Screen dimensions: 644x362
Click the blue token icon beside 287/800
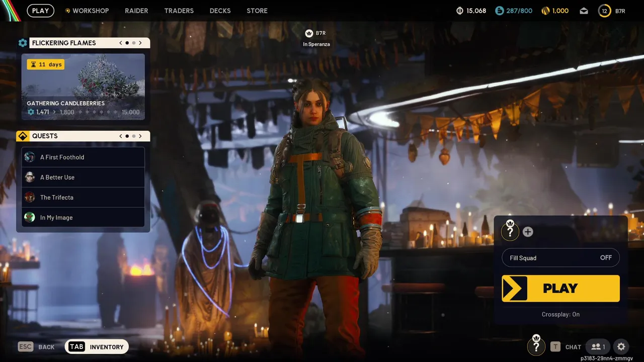pos(499,11)
